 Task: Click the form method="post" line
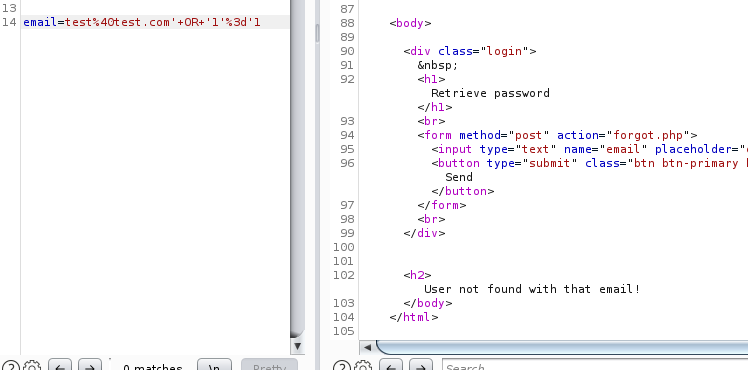click(557, 135)
